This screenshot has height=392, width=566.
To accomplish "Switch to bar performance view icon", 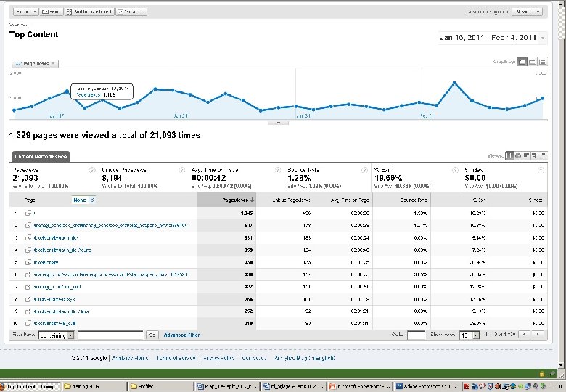I will (526, 155).
